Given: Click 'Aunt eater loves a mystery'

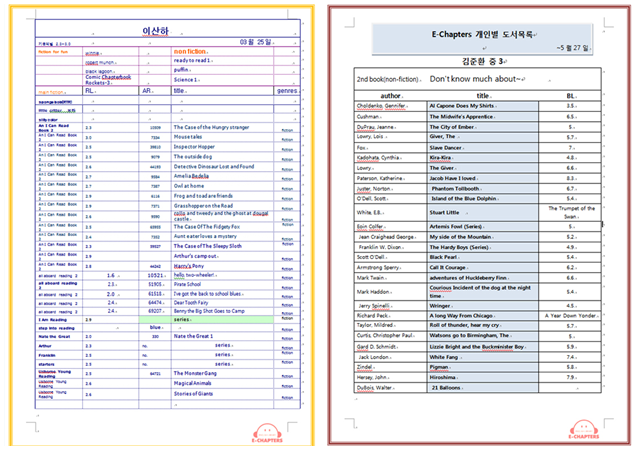Looking at the screenshot, I should tap(205, 236).
